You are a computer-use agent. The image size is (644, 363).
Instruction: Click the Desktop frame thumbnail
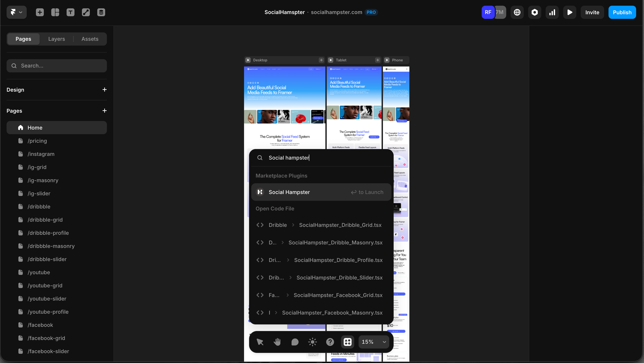tap(285, 108)
